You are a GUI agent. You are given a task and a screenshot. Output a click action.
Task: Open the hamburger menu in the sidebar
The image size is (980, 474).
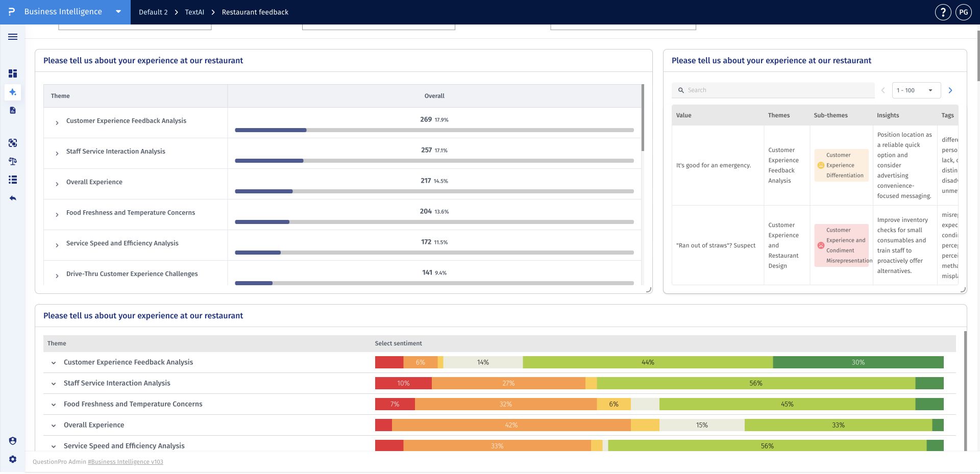(13, 37)
